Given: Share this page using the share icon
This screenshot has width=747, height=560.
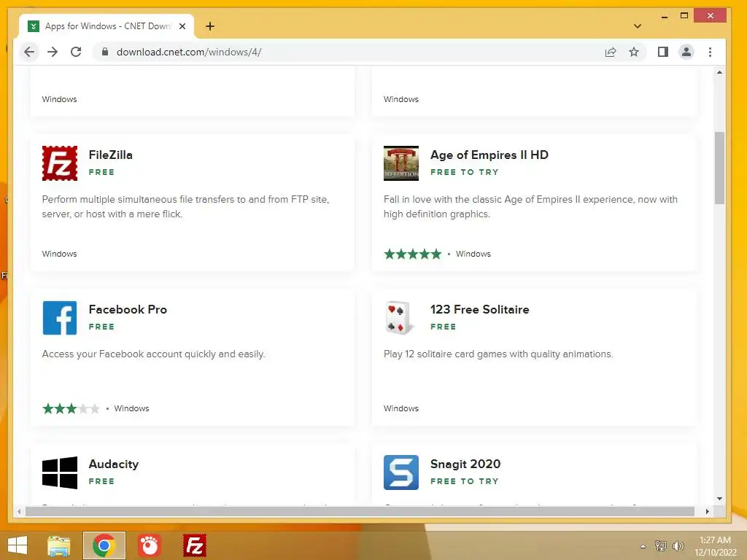Looking at the screenshot, I should click(x=611, y=52).
